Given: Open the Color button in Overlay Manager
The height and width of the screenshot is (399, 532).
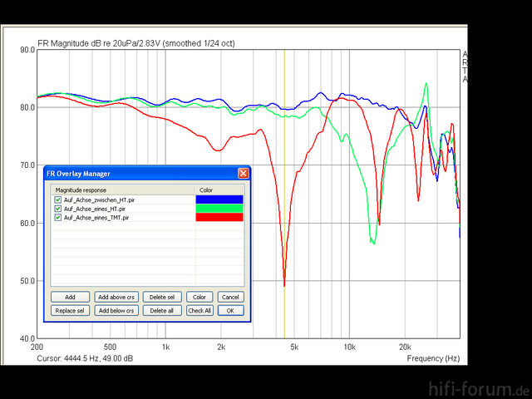Looking at the screenshot, I should [199, 297].
